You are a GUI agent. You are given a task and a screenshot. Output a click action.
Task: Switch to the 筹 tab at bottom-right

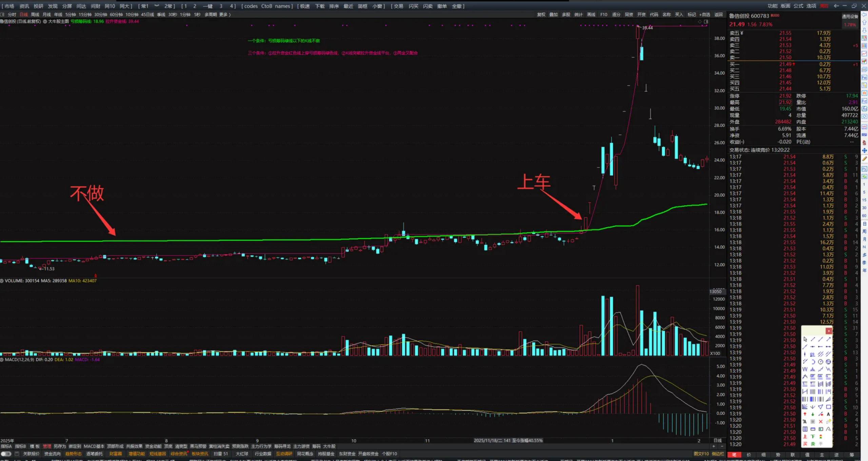(x=851, y=455)
